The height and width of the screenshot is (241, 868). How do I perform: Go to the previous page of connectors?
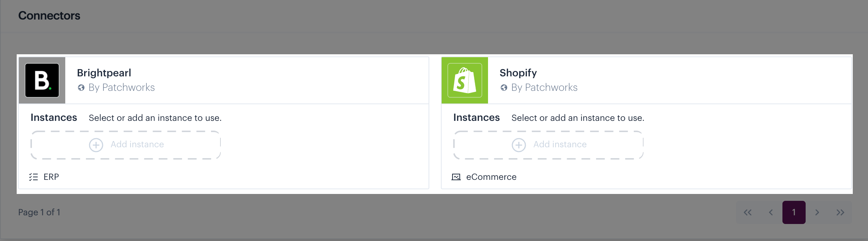coord(771,212)
